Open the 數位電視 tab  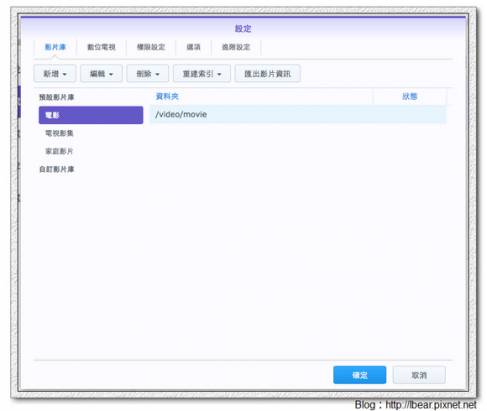coord(101,47)
